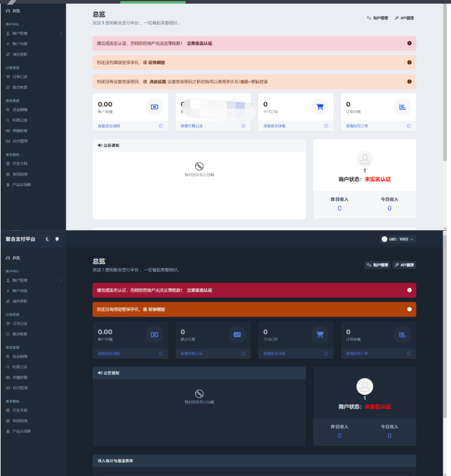Screen dimensions: 451x476
Task: Open 订单记录 in the light sidebar
Action: click(x=20, y=77)
